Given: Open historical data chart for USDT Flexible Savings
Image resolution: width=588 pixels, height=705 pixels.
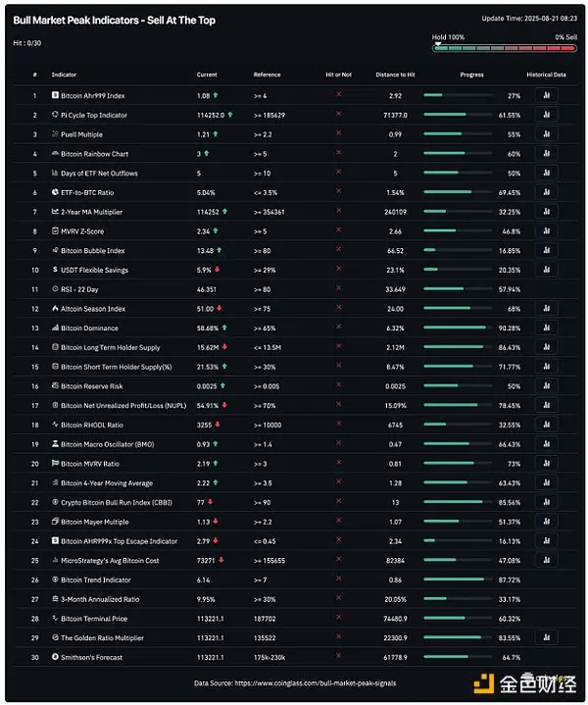Looking at the screenshot, I should pos(546,270).
